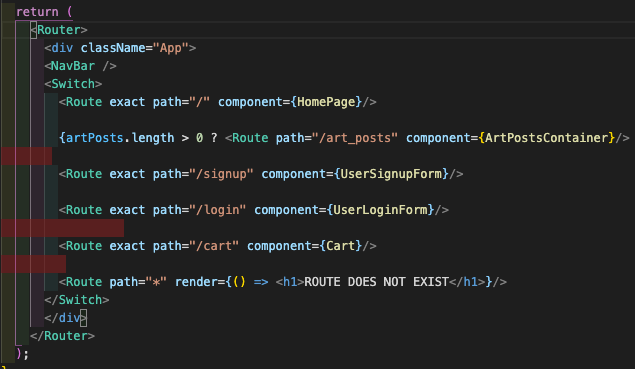This screenshot has width=635, height=369.
Task: Click the ROUTE DOES NOT EXIST text
Action: 376,282
